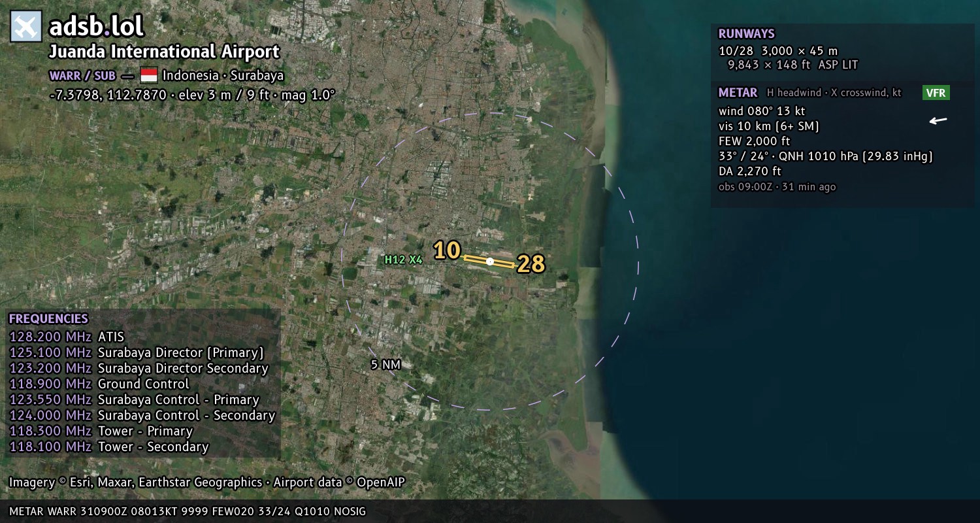This screenshot has width=980, height=523.
Task: Click the Airport data © OpenAIP attribution
Action: 339,482
